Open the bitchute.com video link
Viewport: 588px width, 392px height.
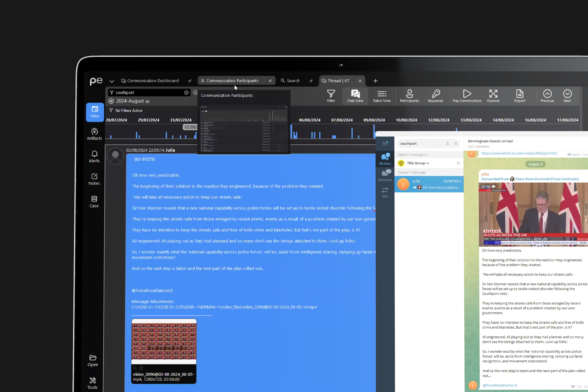(519, 153)
